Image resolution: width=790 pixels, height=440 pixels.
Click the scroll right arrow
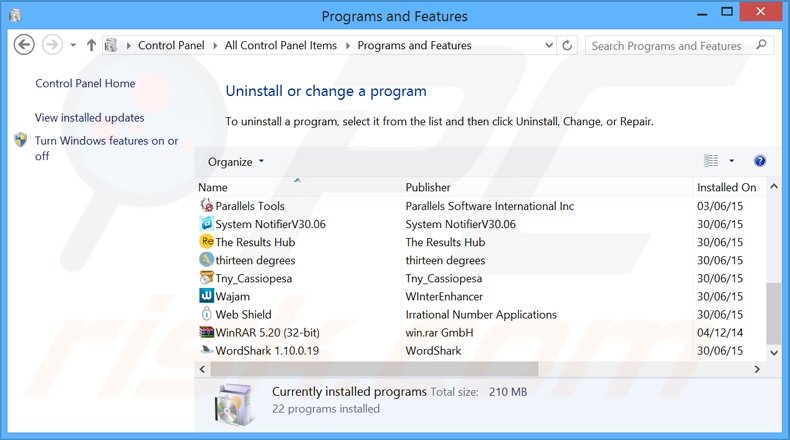tap(757, 369)
